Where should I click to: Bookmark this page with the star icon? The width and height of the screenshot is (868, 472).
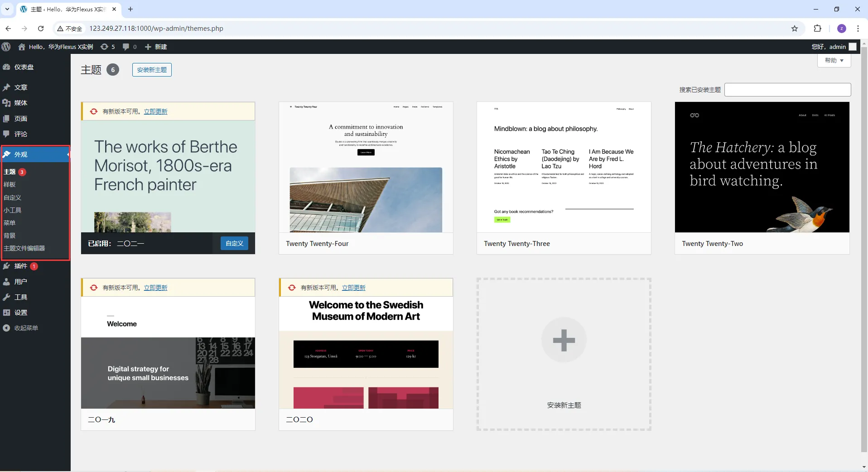coord(795,29)
